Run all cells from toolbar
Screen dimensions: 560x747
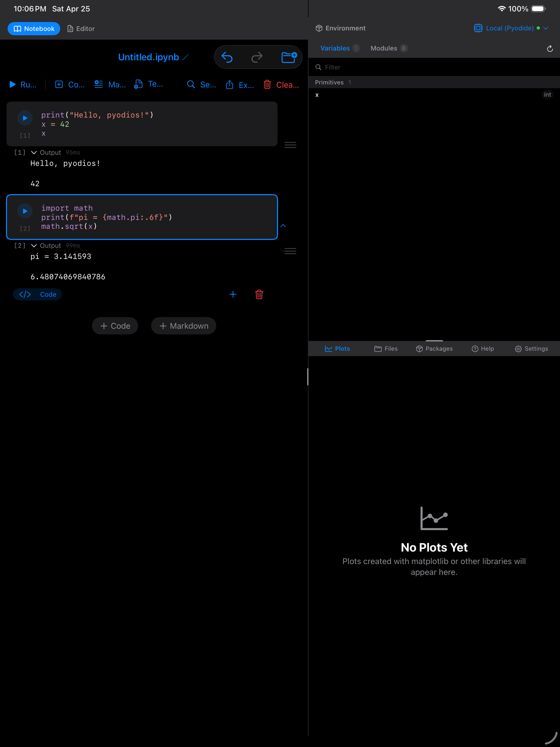23,84
